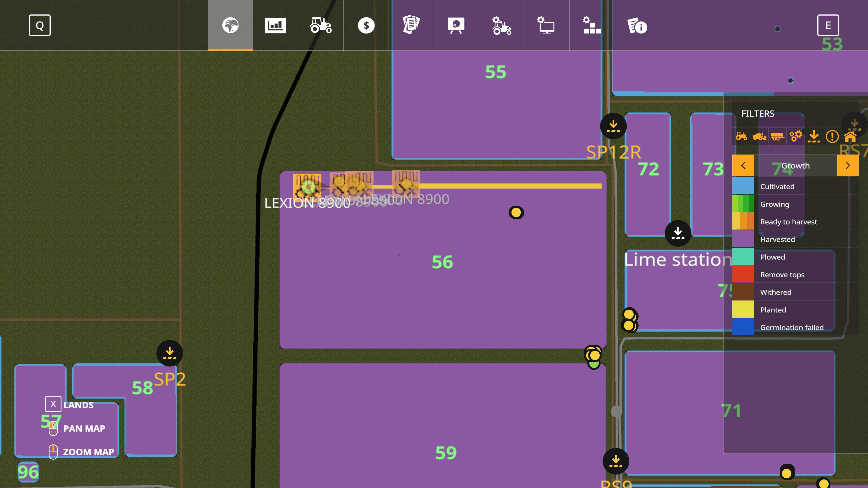Open the finances dollar tab

pyautogui.click(x=366, y=25)
